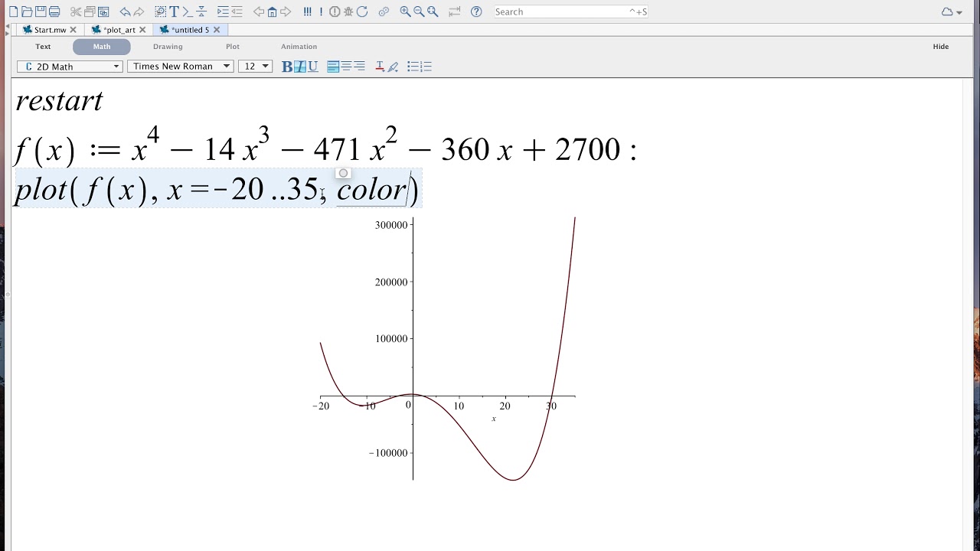Create a new document with the toolbar icon
The image size is (980, 551).
(x=13, y=11)
